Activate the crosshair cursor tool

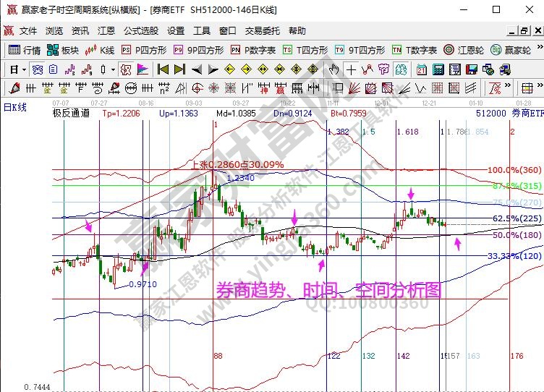(x=351, y=69)
